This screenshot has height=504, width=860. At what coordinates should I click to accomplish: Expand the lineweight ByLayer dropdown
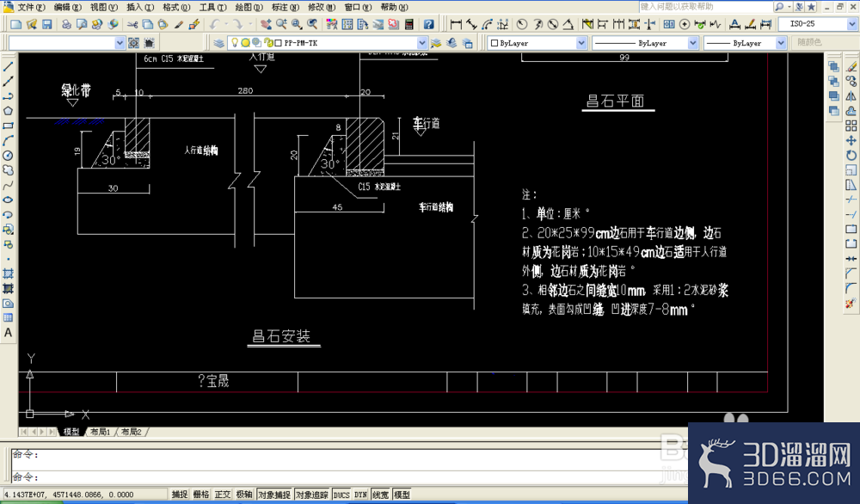point(781,43)
